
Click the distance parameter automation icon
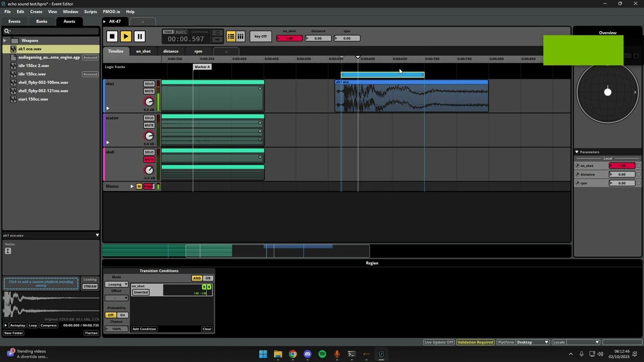click(x=578, y=174)
